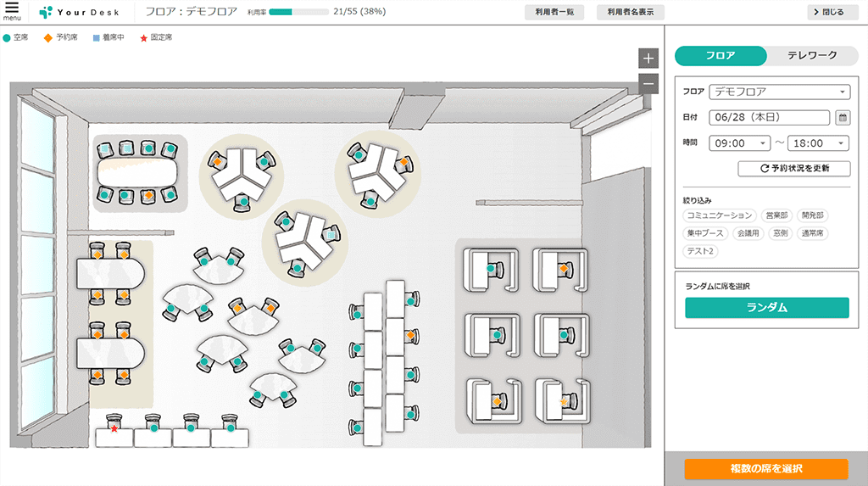The height and width of the screenshot is (486, 868).
Task: Open the hamburger menu
Action: pos(12,11)
